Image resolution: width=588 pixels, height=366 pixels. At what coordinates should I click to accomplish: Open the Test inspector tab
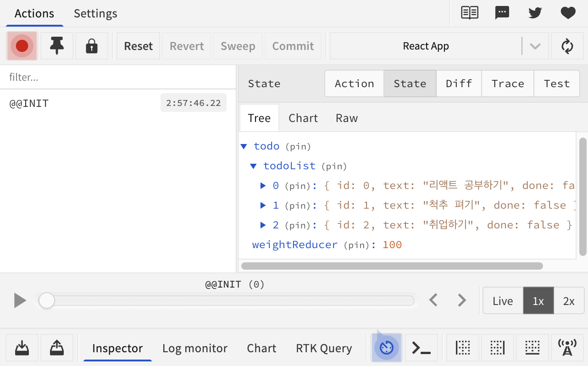coord(557,83)
